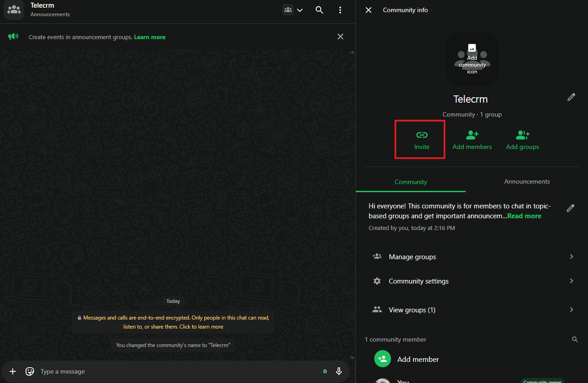Select the Community tab
Screen dimensions: 588x383
pyautogui.click(x=411, y=182)
